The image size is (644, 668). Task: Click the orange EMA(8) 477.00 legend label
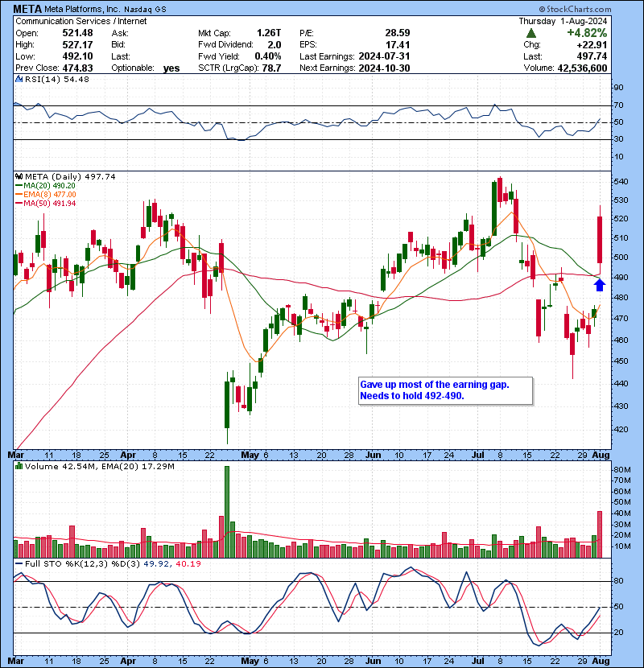click(46, 195)
